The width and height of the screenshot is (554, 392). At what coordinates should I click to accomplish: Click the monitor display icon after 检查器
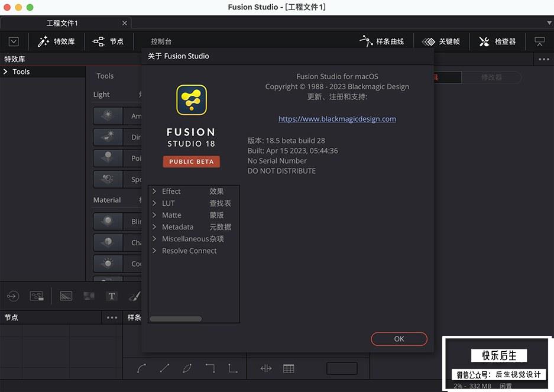pos(539,41)
